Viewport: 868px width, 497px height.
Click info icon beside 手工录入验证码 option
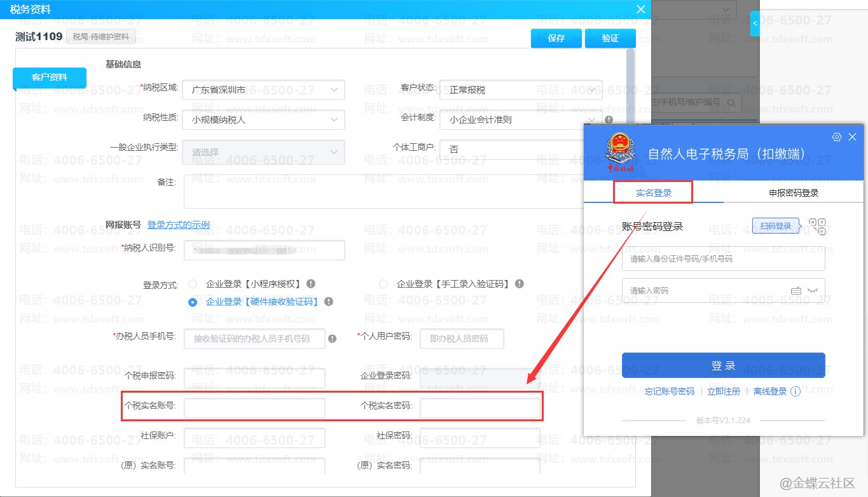(x=520, y=284)
